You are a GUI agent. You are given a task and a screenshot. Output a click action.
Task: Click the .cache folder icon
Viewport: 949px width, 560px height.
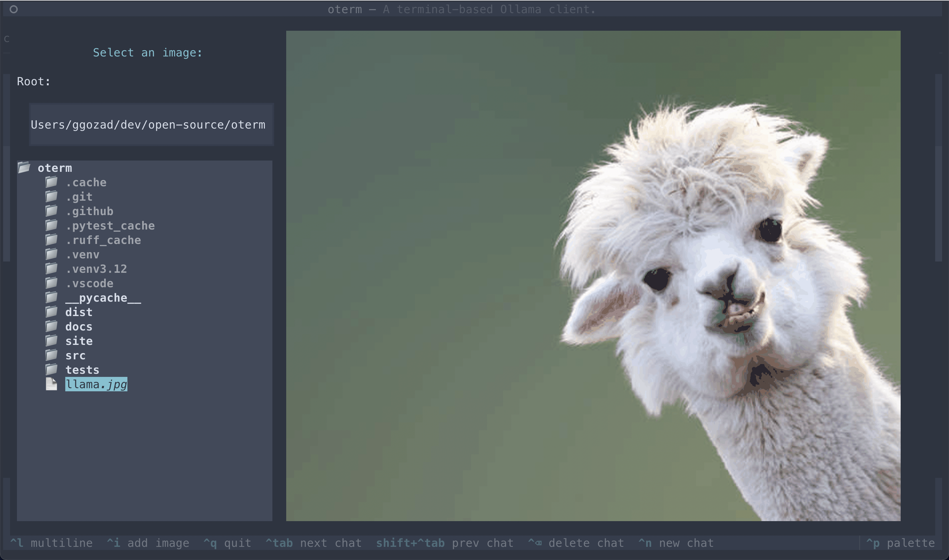pos(51,182)
